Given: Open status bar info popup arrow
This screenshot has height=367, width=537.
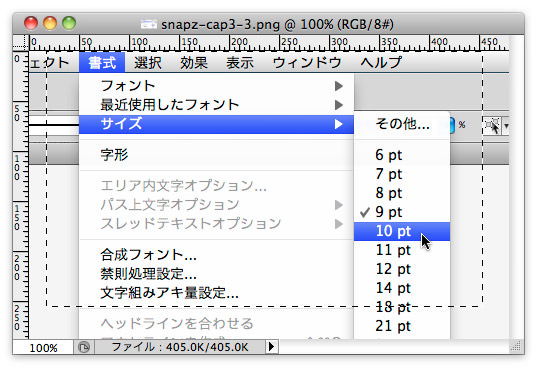Looking at the screenshot, I should (272, 347).
